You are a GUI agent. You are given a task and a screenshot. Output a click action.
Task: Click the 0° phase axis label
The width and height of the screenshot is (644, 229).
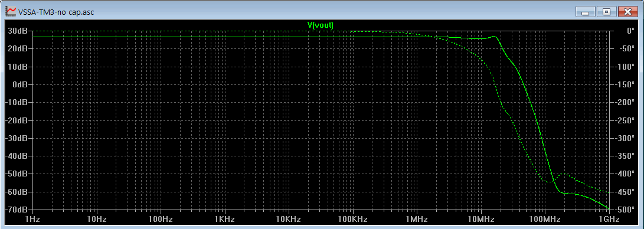click(631, 31)
